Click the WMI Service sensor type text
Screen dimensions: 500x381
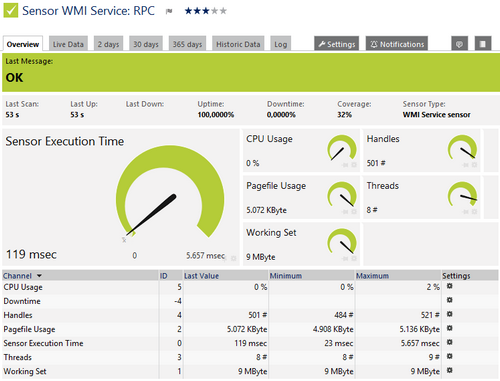coord(436,115)
